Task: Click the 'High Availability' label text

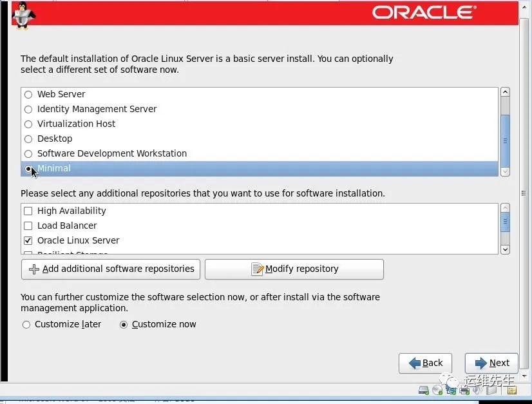Action: [71, 211]
